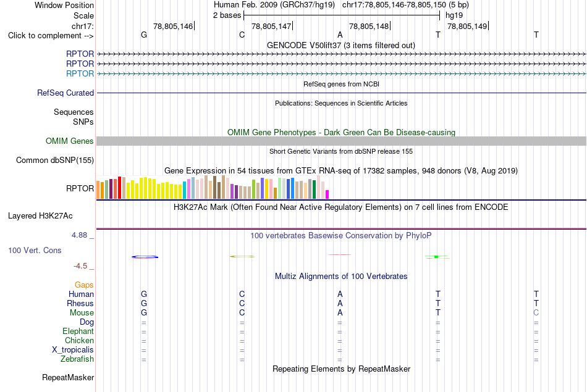Click the GTEx 'Gene Expression in 54 tissues' title
The height and width of the screenshot is (392, 587).
(x=341, y=170)
